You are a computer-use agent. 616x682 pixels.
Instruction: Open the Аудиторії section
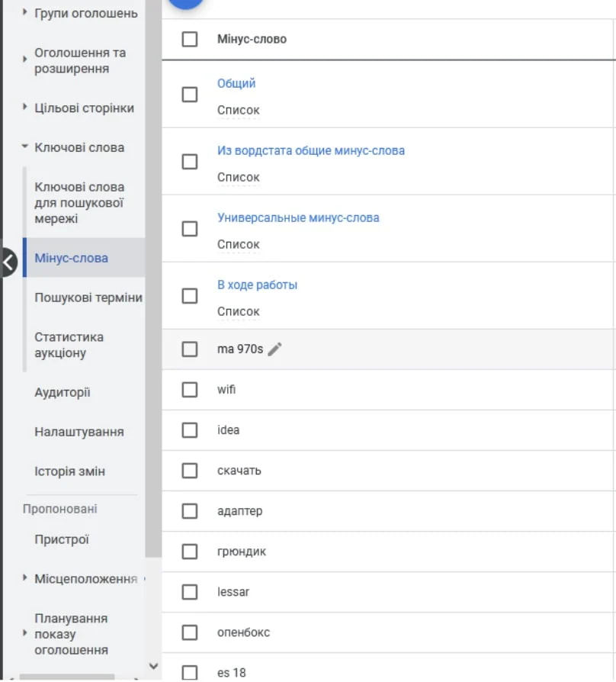(x=63, y=392)
